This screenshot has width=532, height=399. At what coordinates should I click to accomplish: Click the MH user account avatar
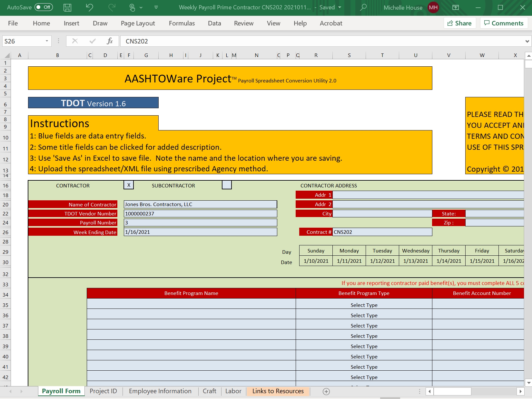433,7
